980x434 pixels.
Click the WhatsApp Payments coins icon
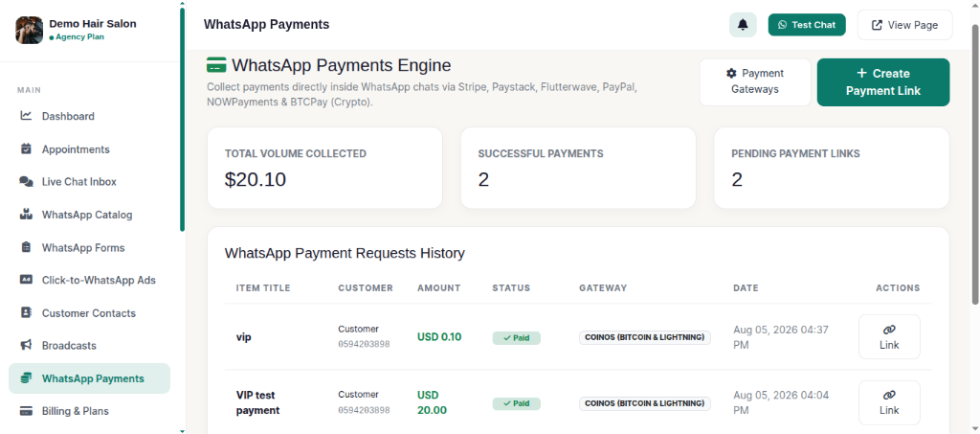click(x=26, y=377)
